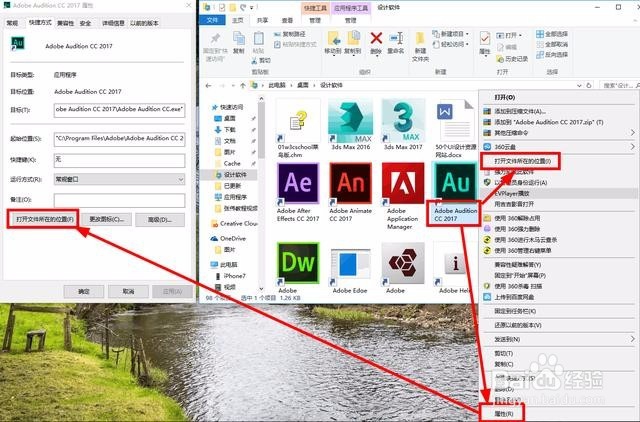This screenshot has width=640, height=422.
Task: Choose 上传到百度网盘 in context menu
Action: [514, 297]
